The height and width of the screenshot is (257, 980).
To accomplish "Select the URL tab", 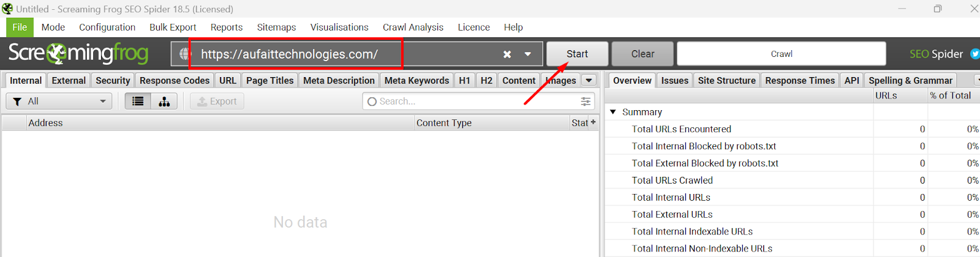I will click(x=228, y=80).
